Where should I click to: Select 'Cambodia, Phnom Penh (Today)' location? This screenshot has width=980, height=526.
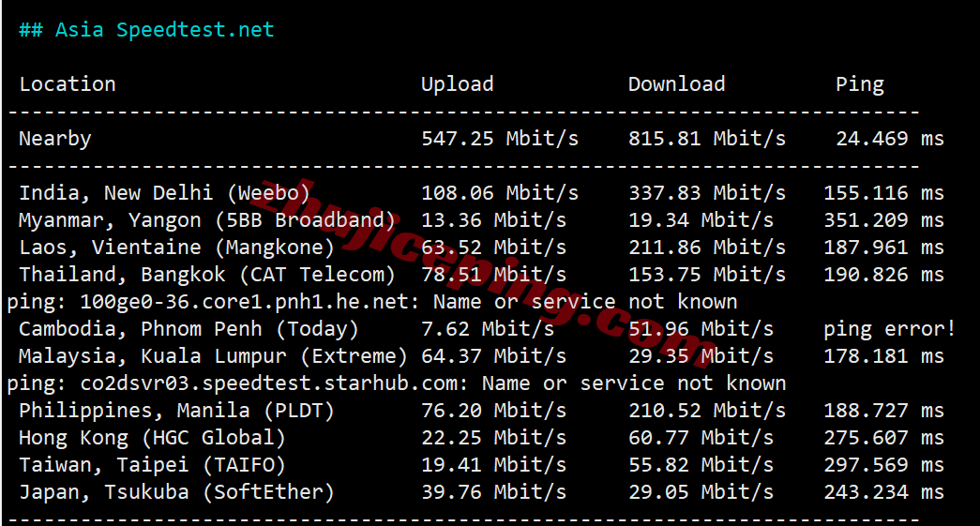click(188, 329)
